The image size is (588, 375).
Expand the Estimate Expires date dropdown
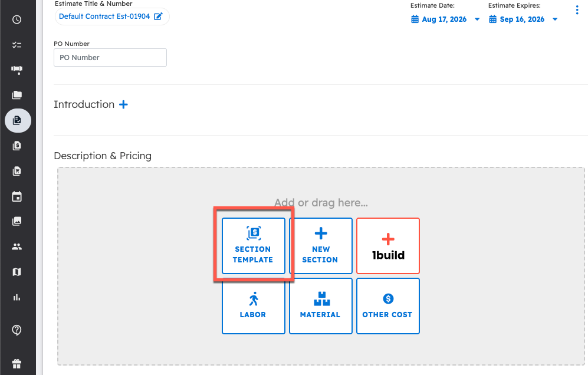point(555,19)
